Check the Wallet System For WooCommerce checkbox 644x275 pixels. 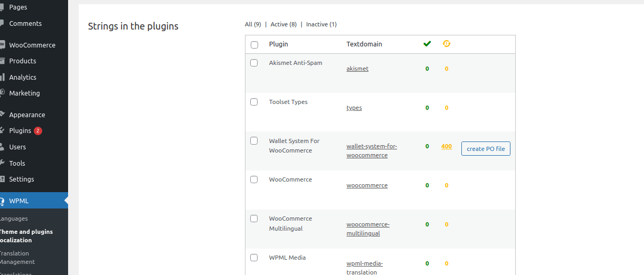pos(254,141)
